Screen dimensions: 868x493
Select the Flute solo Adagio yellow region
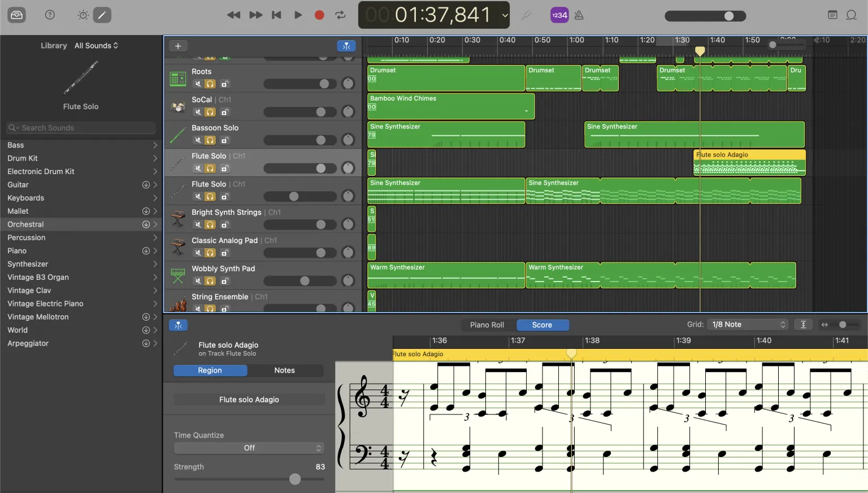[x=749, y=163]
